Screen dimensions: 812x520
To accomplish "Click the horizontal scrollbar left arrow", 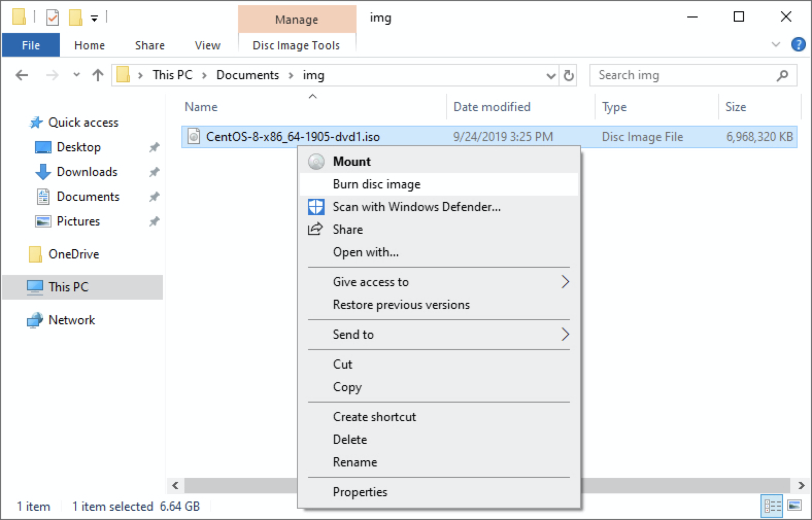I will (175, 486).
